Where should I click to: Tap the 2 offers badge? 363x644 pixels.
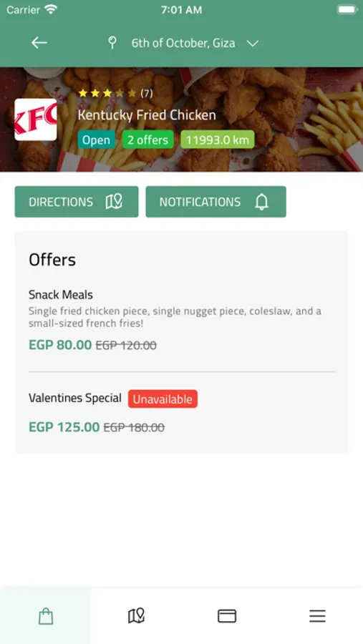[147, 140]
